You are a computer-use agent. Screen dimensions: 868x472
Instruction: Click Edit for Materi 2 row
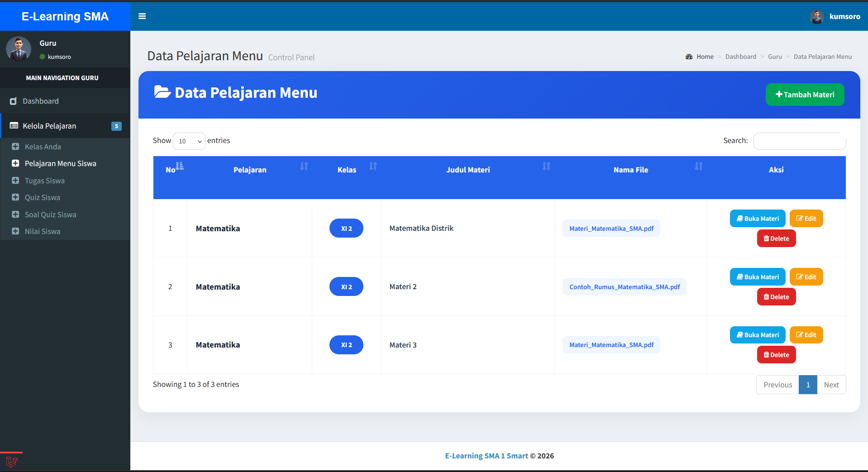[x=806, y=277]
